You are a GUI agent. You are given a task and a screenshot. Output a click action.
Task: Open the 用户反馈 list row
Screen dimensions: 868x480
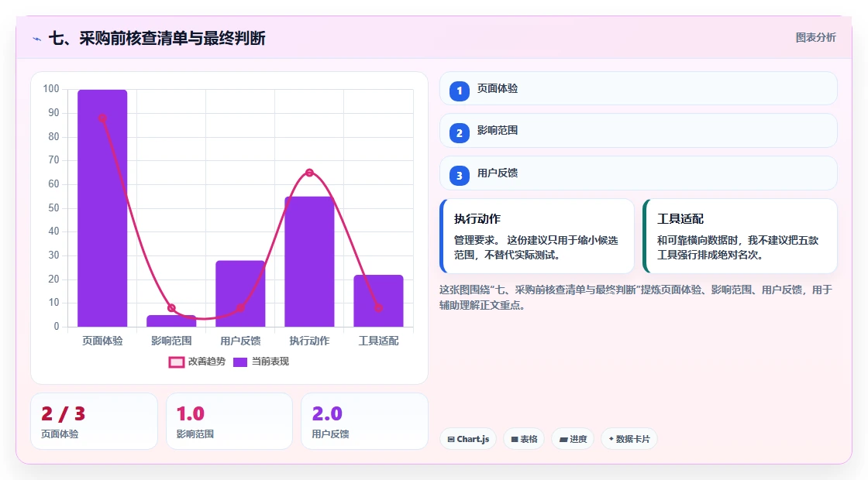pyautogui.click(x=639, y=173)
